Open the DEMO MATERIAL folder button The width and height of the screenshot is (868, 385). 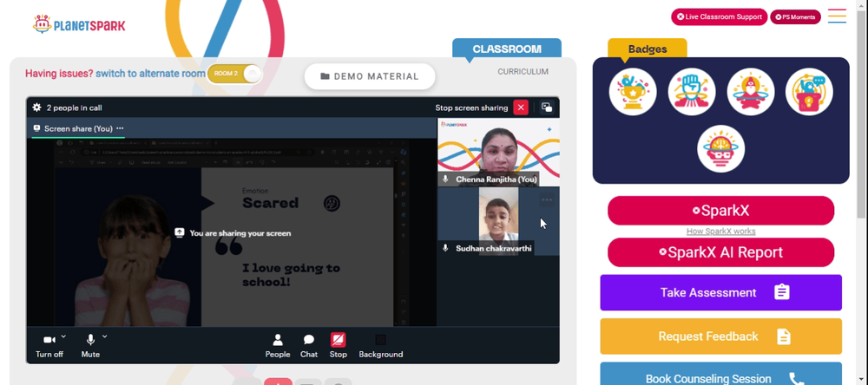370,76
